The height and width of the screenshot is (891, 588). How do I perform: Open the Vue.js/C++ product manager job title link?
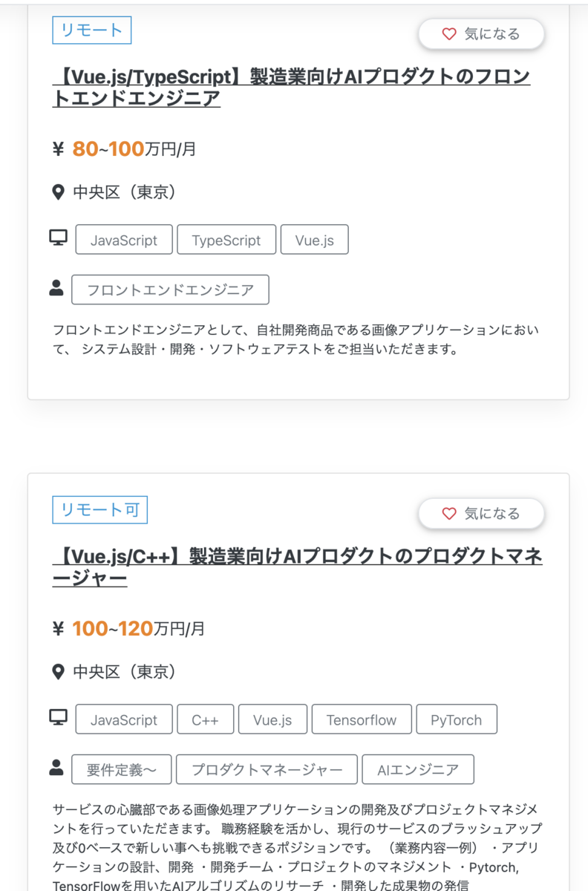pyautogui.click(x=298, y=567)
